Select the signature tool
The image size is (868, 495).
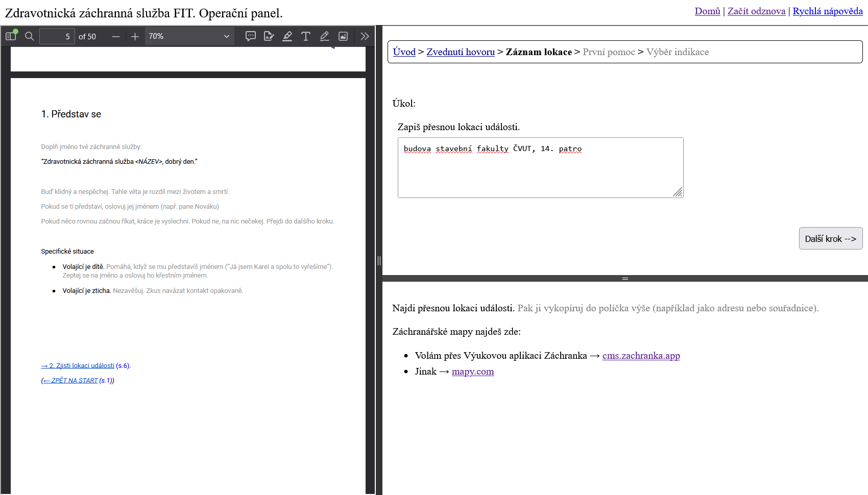coord(269,36)
